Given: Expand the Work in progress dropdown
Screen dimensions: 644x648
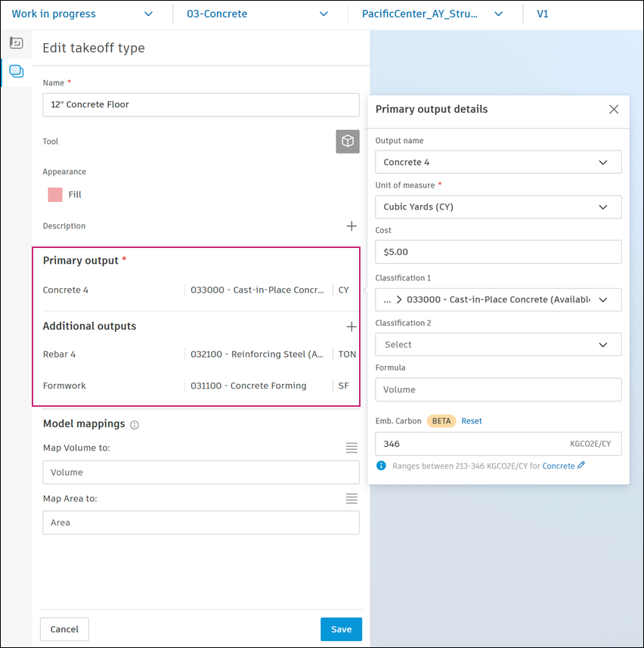Looking at the screenshot, I should coord(82,14).
